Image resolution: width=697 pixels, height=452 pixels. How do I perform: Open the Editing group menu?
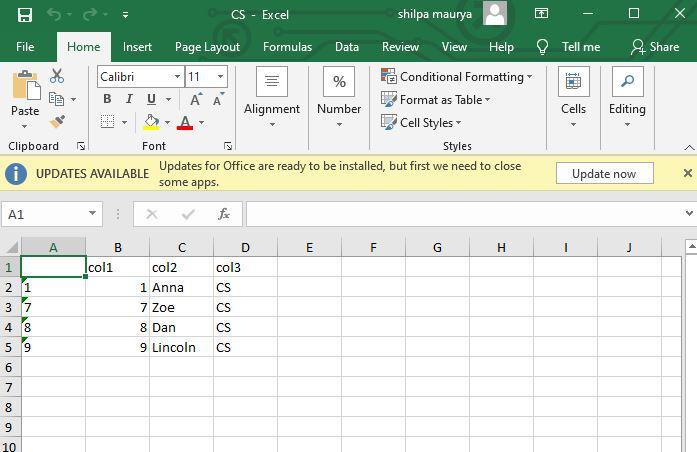click(x=627, y=97)
